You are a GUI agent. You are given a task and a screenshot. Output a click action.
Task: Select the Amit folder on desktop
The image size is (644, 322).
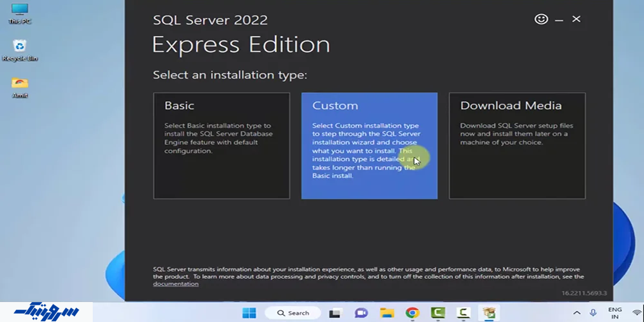[x=20, y=87]
